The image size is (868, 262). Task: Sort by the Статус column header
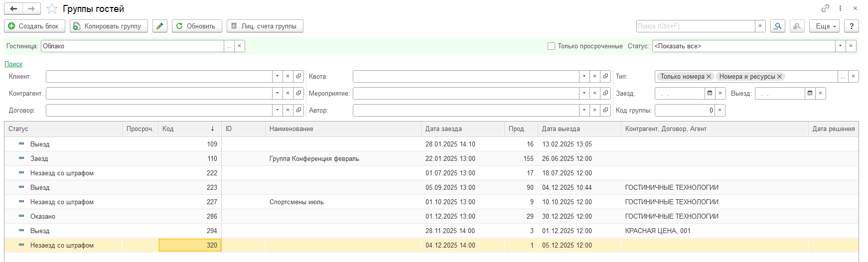[x=63, y=129]
